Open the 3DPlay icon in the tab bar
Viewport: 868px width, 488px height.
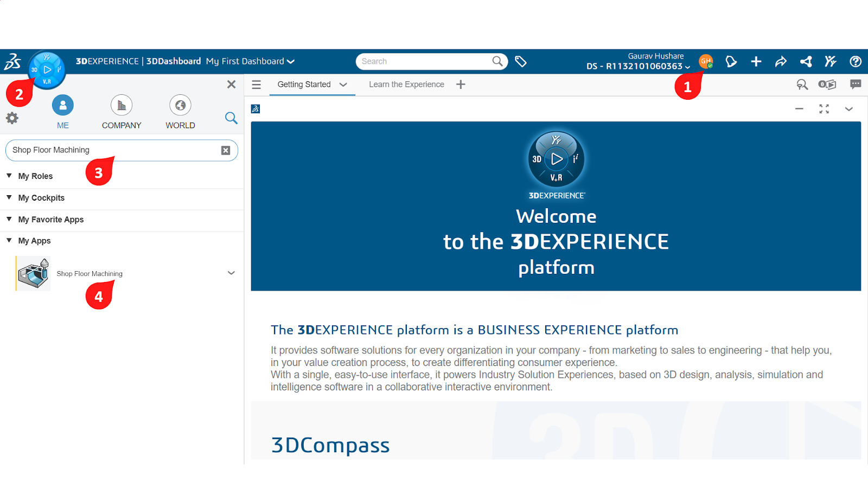pyautogui.click(x=827, y=84)
